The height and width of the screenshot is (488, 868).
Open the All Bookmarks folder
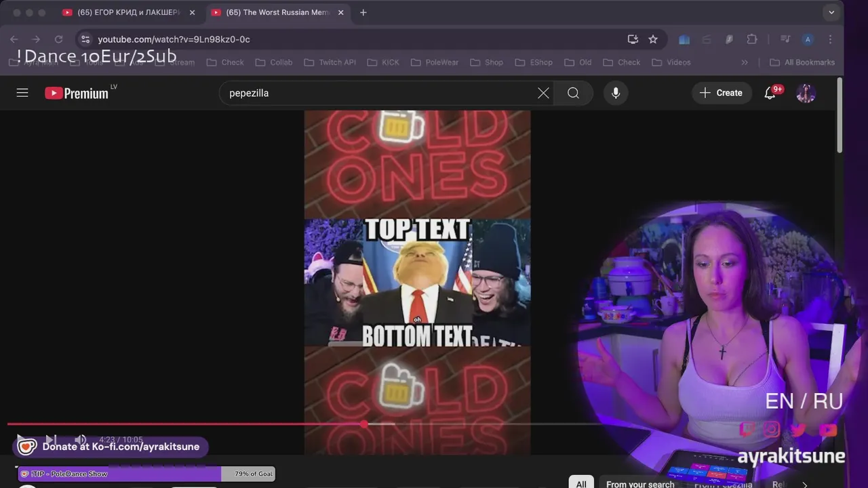pyautogui.click(x=803, y=62)
